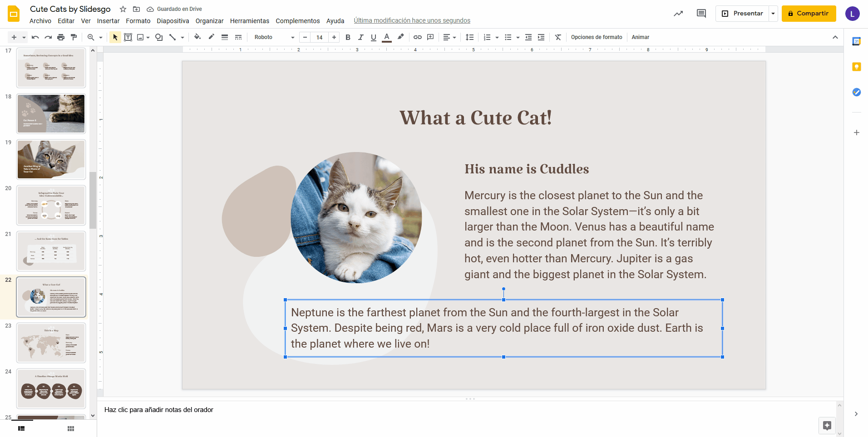
Task: Choose the Select arrow cursor tool
Action: point(115,37)
